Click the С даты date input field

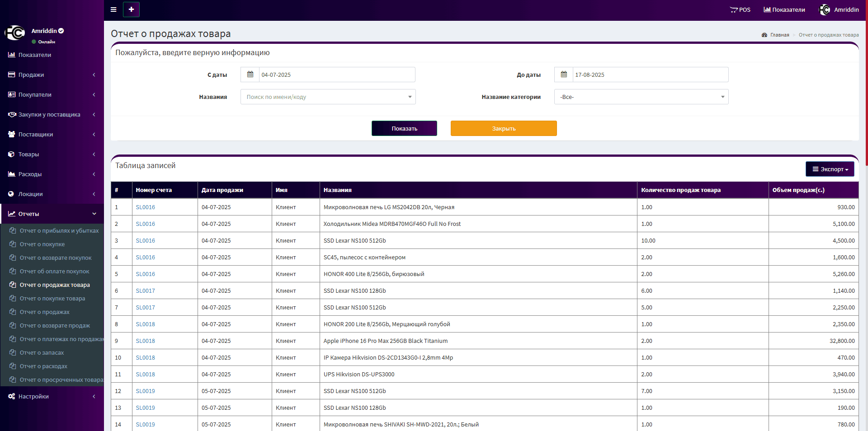[x=336, y=75]
